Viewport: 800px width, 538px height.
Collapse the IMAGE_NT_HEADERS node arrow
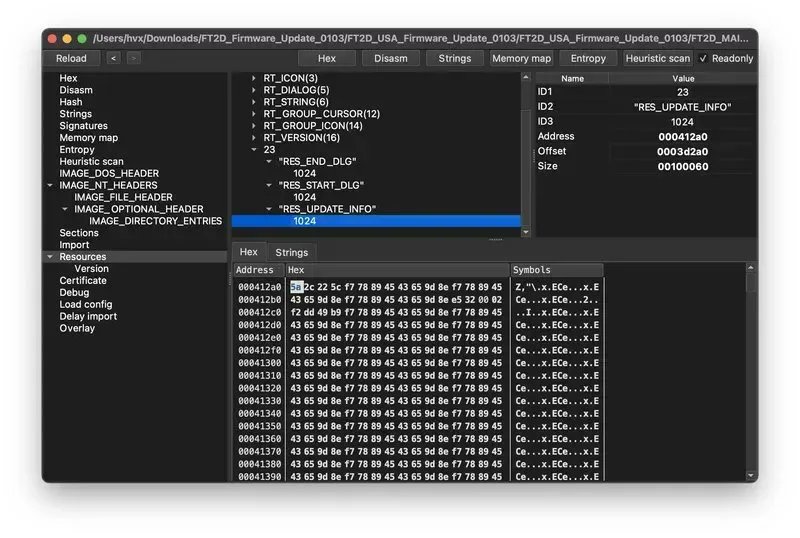point(51,185)
